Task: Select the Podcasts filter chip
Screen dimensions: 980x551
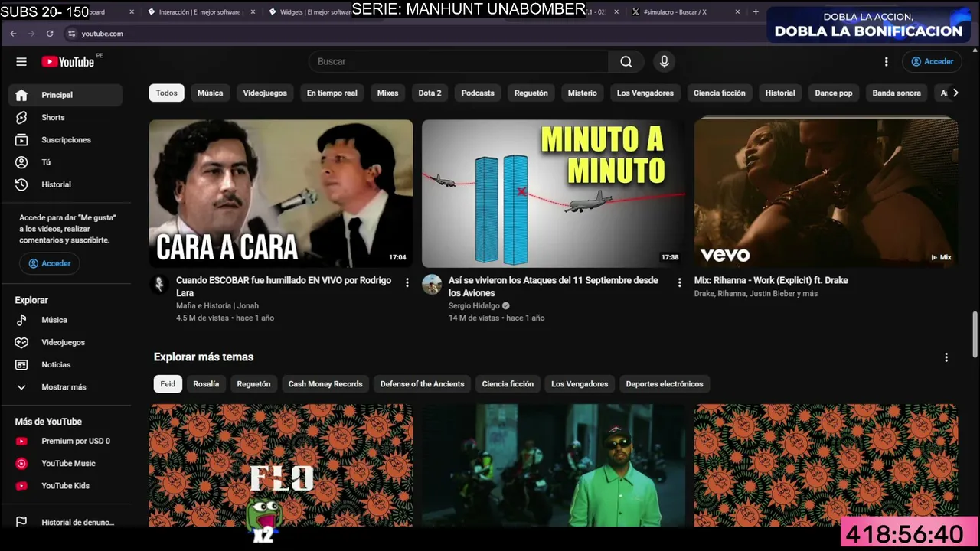Action: 478,93
